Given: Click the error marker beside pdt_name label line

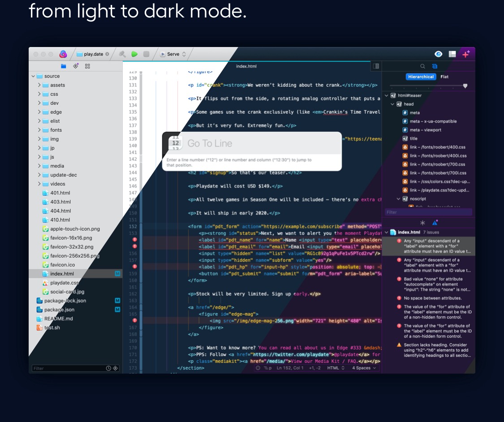Looking at the screenshot, I should pyautogui.click(x=135, y=240).
